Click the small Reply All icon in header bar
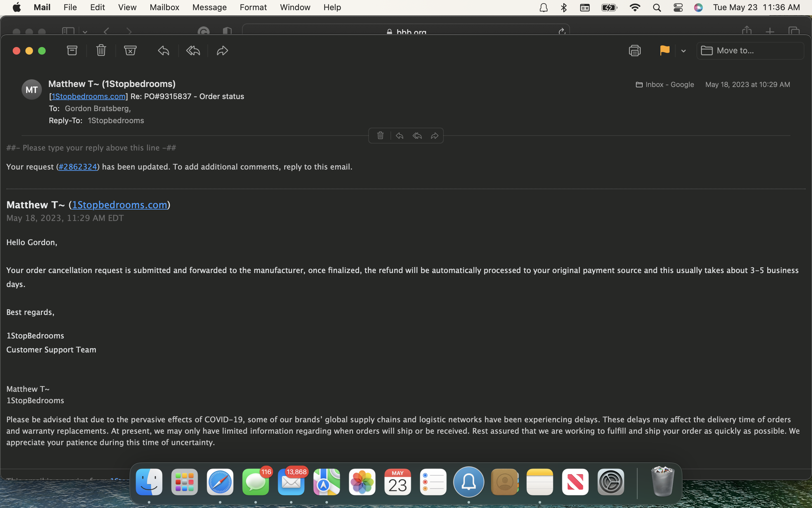812x508 pixels. pyautogui.click(x=417, y=135)
